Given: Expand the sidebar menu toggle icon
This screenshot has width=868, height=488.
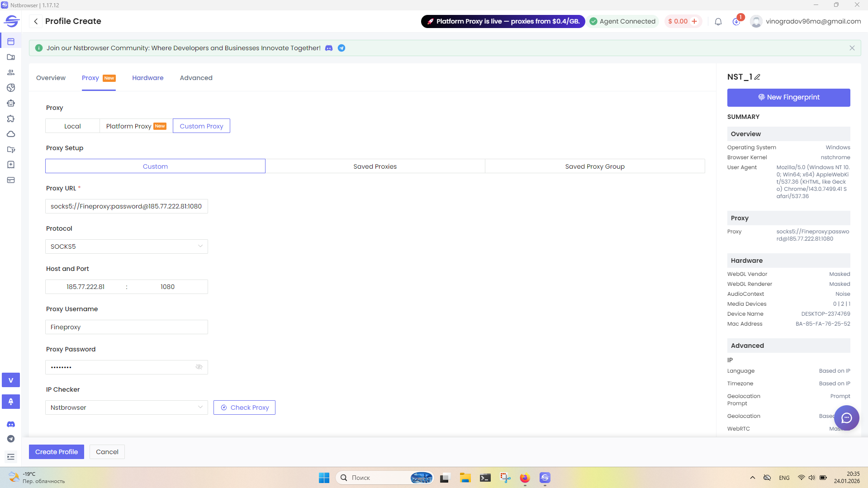Looking at the screenshot, I should click(11, 457).
